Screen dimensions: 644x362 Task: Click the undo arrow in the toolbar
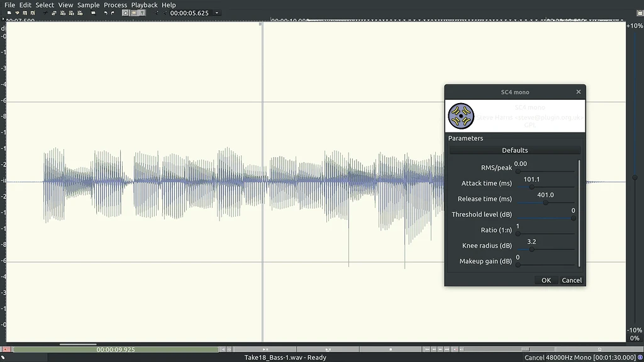(x=105, y=13)
